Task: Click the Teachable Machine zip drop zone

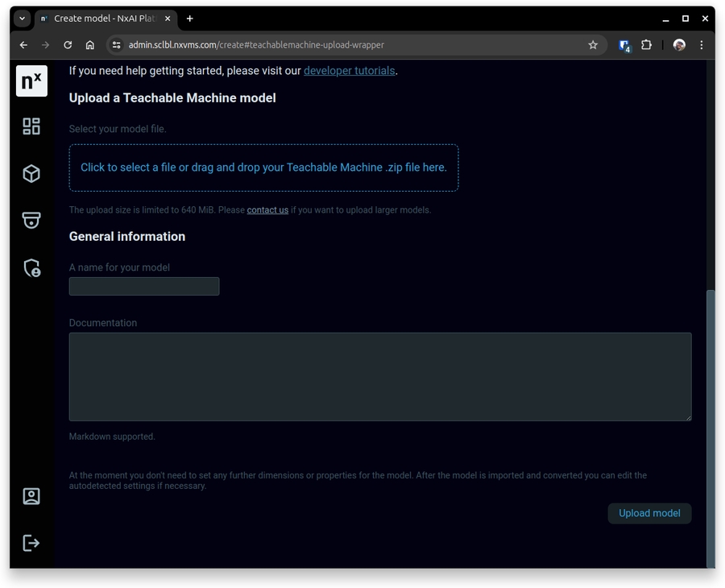Action: coord(263,168)
